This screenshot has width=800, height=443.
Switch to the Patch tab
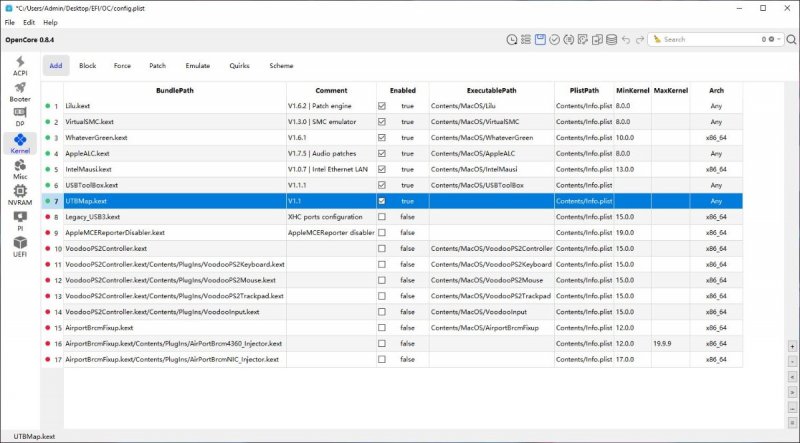pos(158,65)
